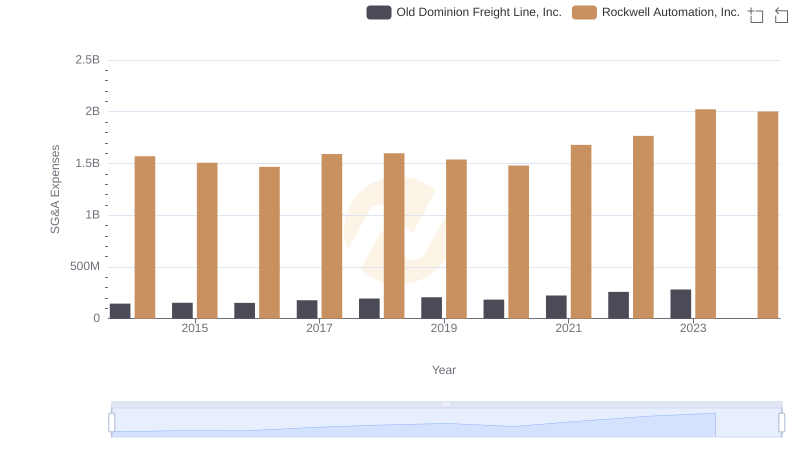Click the y-axis label 500M
Screen dimensions: 800x461
pos(85,266)
